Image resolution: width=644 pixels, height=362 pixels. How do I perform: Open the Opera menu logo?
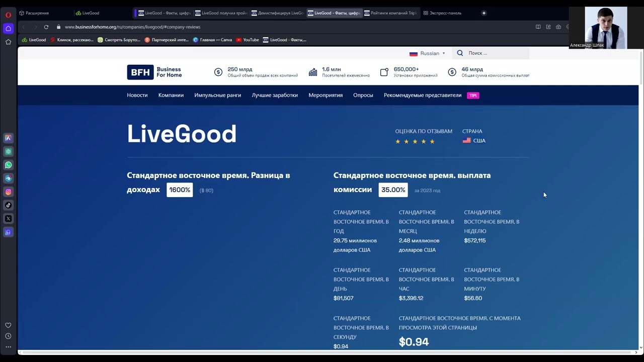8,15
